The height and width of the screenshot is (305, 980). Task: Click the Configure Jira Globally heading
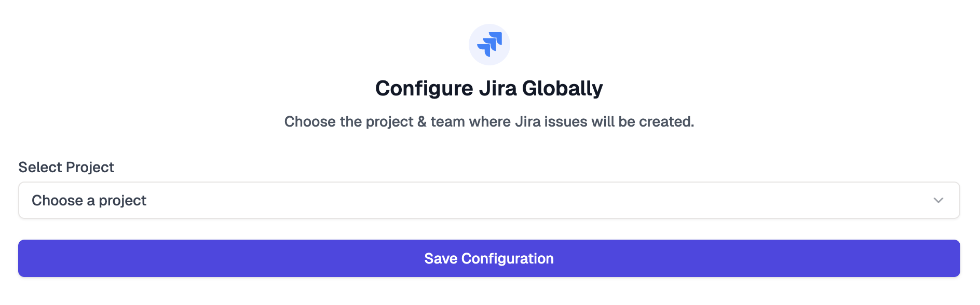tap(489, 88)
